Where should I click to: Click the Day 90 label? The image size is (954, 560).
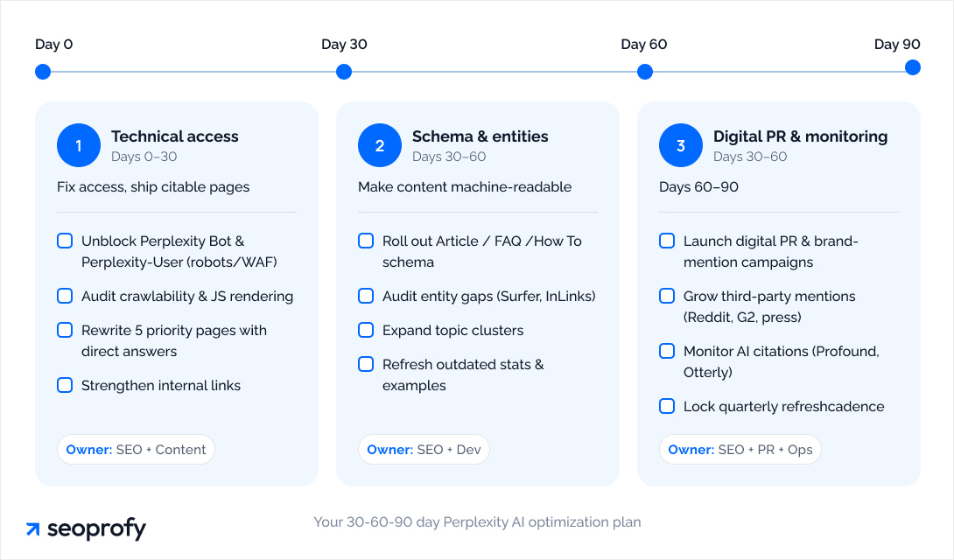point(897,45)
